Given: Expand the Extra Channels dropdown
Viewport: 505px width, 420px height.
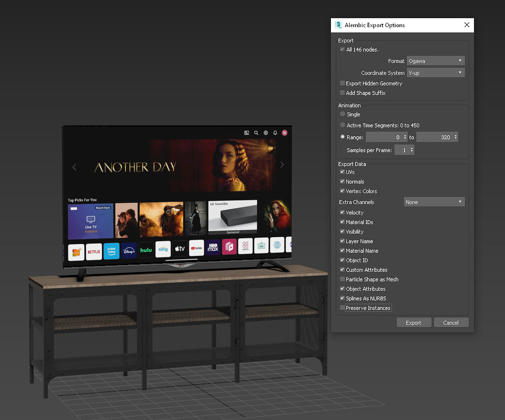Looking at the screenshot, I should point(434,202).
